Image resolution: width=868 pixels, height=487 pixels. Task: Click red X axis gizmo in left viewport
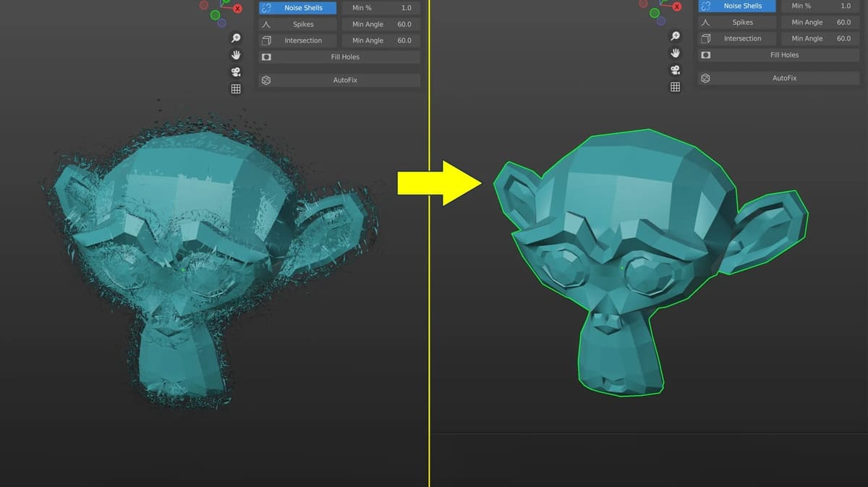click(239, 8)
